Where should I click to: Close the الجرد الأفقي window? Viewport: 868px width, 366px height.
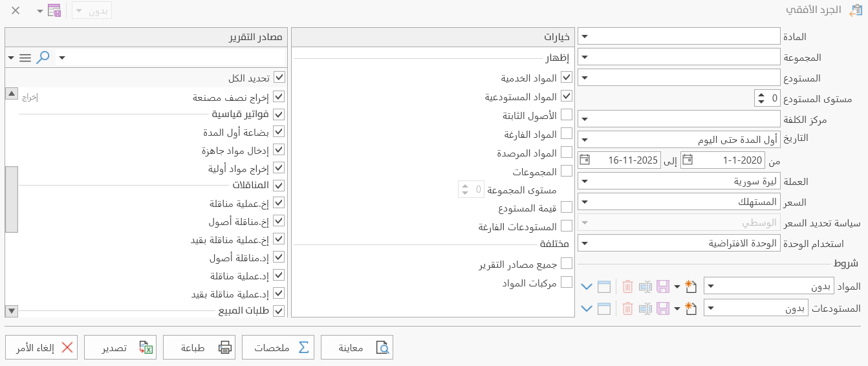(x=16, y=10)
